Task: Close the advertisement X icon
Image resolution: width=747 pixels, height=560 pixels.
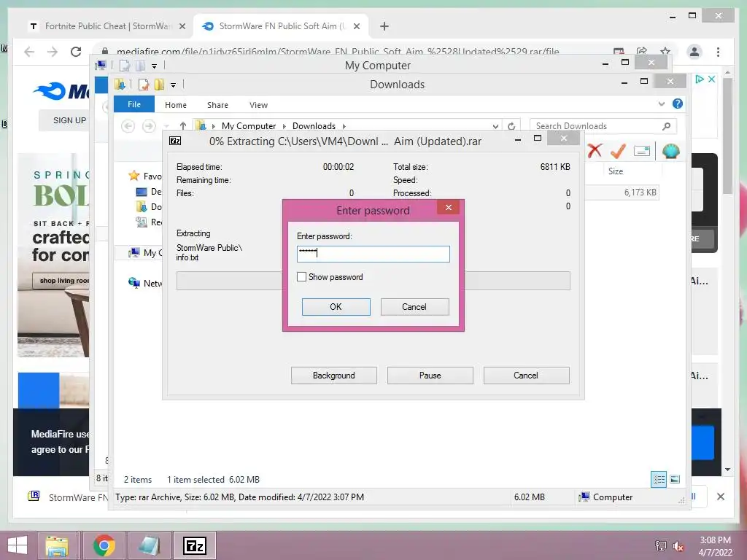Action: [711, 79]
